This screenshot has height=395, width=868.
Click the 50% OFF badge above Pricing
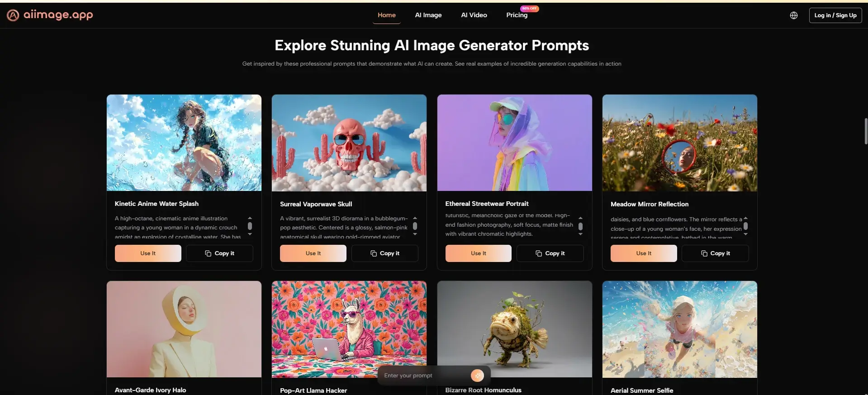pyautogui.click(x=529, y=9)
